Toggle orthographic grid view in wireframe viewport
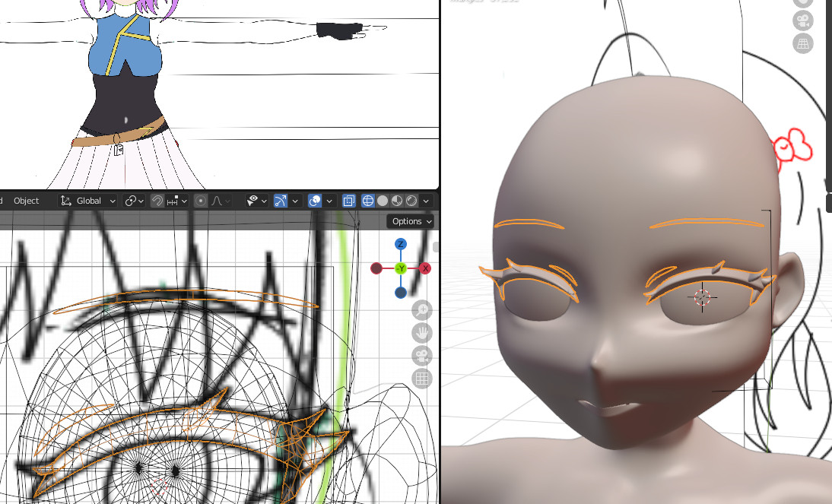The width and height of the screenshot is (832, 504). [422, 379]
